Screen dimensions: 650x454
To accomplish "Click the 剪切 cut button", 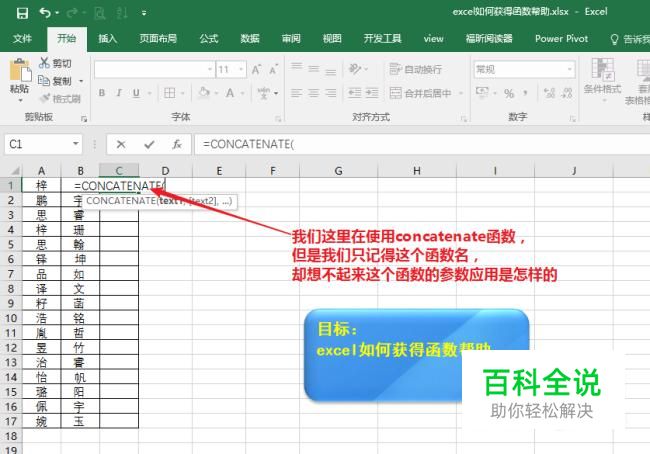I will point(55,63).
